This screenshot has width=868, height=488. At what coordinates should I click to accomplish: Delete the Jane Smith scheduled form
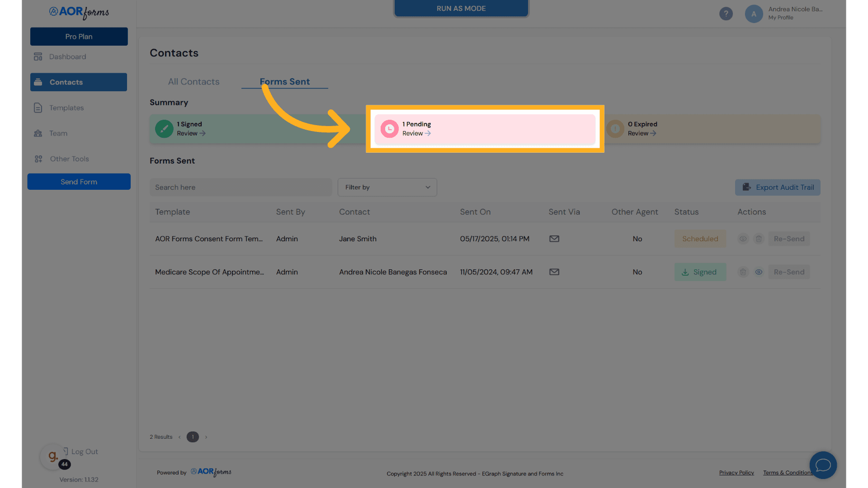pyautogui.click(x=759, y=239)
